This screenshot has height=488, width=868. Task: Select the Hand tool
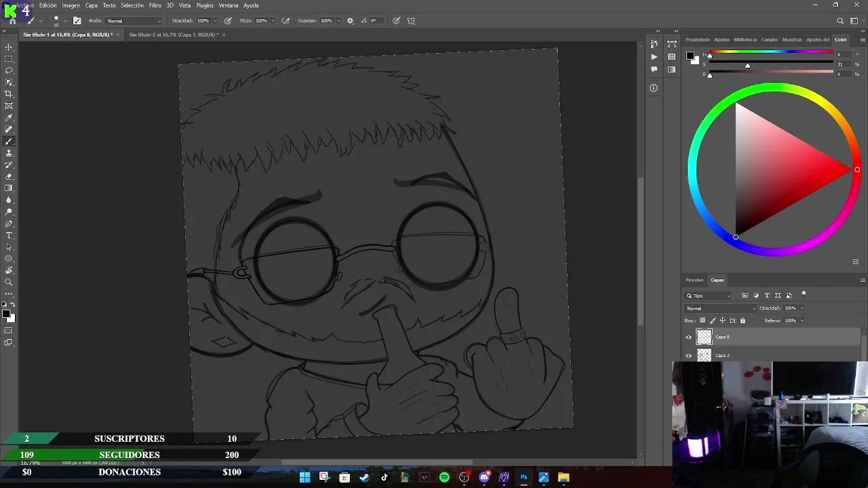pos(9,270)
